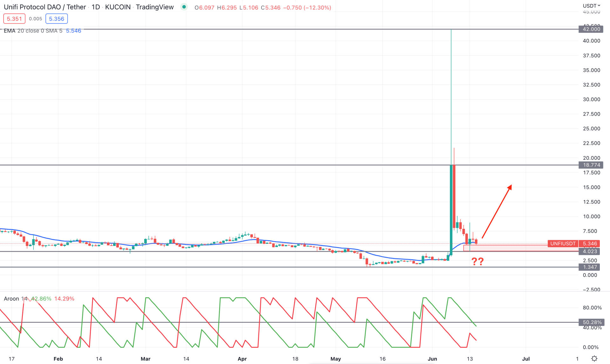Open the USDT currency dropdown

coord(591,6)
